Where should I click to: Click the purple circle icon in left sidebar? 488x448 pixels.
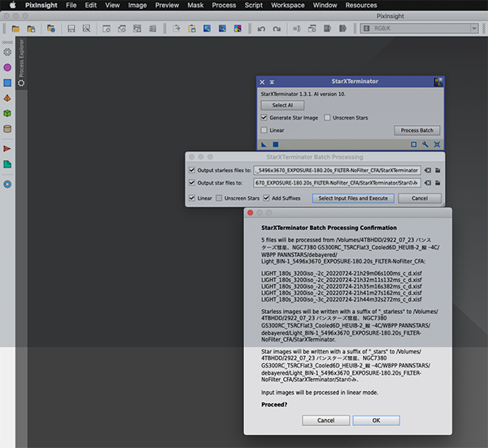(7, 67)
